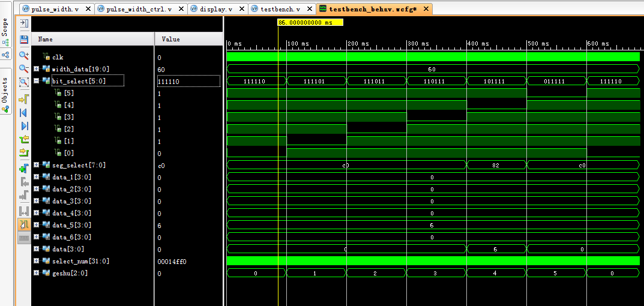Expand the seg_select[7:0] bus
644x306 pixels.
pyautogui.click(x=37, y=165)
